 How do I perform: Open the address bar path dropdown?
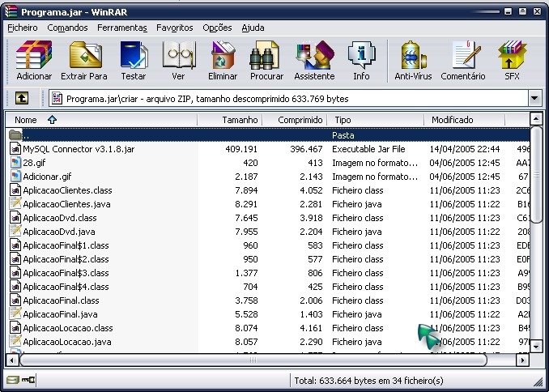534,99
